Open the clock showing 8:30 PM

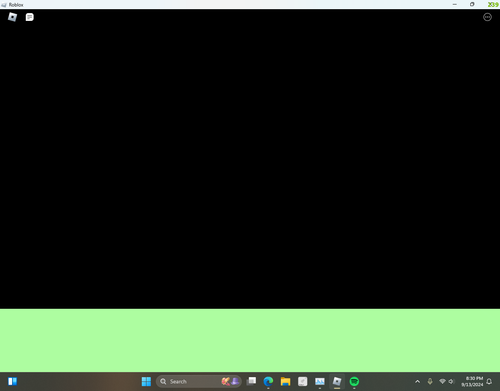[472, 381]
